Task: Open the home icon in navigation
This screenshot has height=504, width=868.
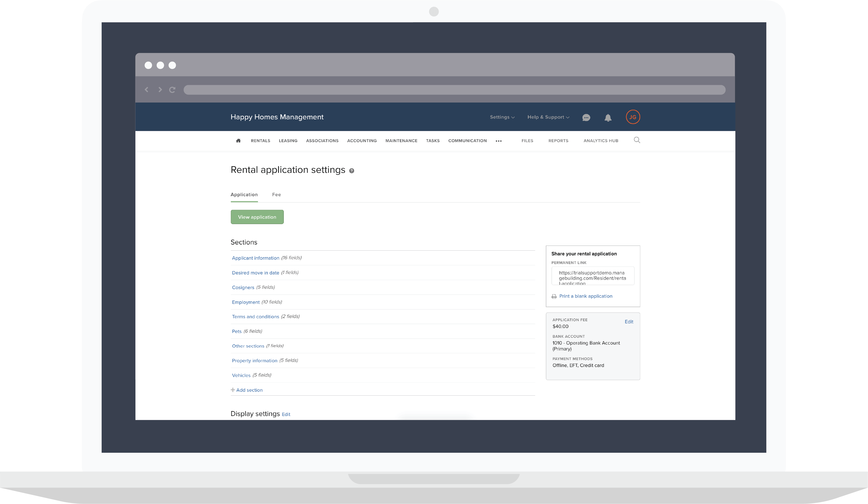Action: click(x=238, y=140)
